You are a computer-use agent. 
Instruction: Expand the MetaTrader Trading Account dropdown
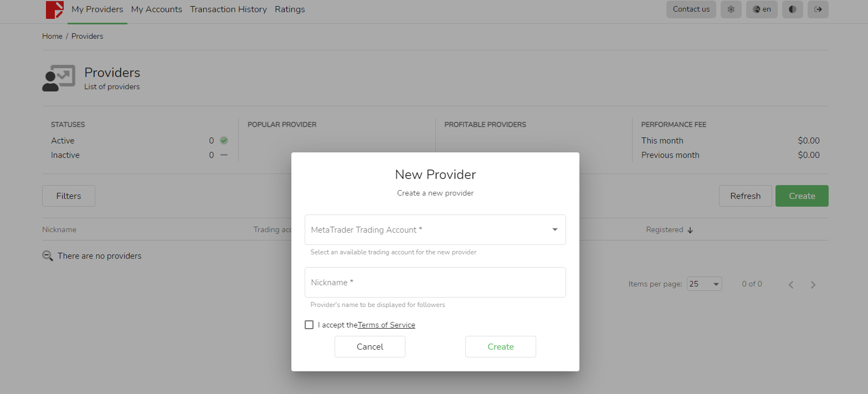[554, 229]
